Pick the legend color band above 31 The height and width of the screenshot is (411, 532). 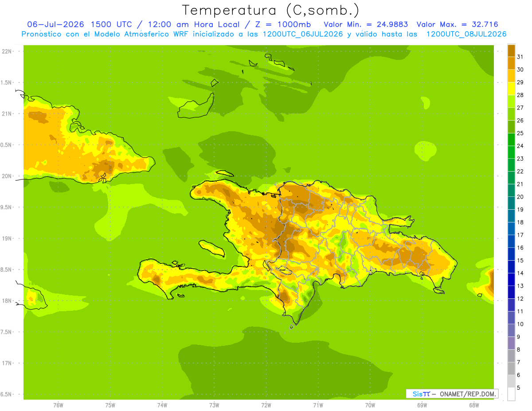pos(511,51)
